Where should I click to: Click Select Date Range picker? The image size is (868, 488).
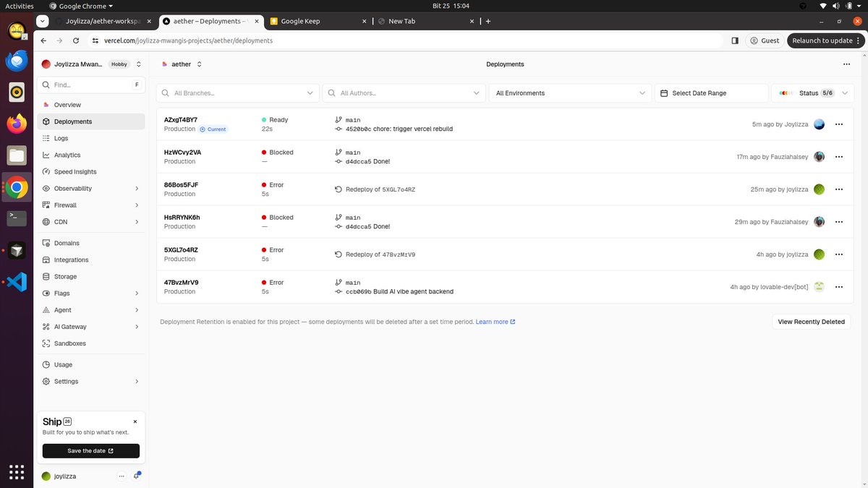[711, 93]
